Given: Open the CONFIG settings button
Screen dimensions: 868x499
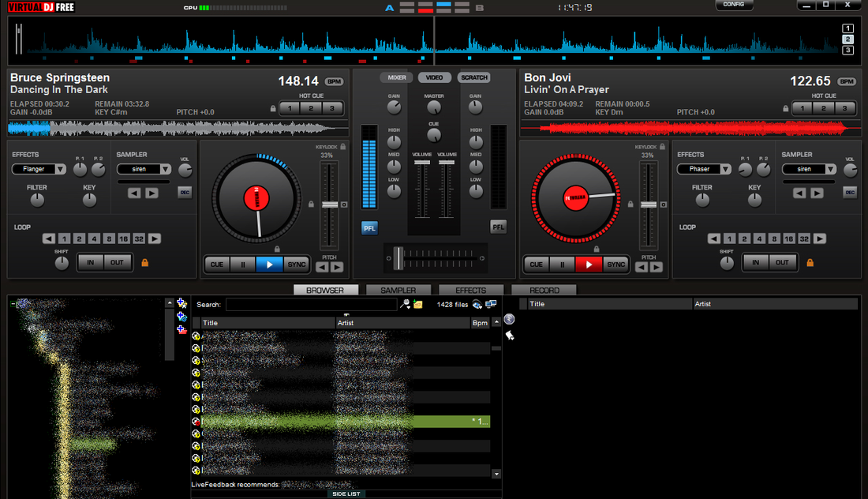Looking at the screenshot, I should pos(734,5).
